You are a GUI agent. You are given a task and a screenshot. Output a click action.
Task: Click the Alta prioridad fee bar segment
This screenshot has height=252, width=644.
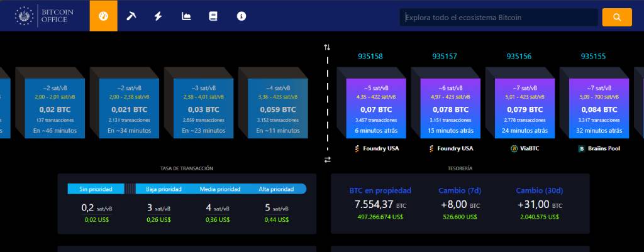(277, 189)
